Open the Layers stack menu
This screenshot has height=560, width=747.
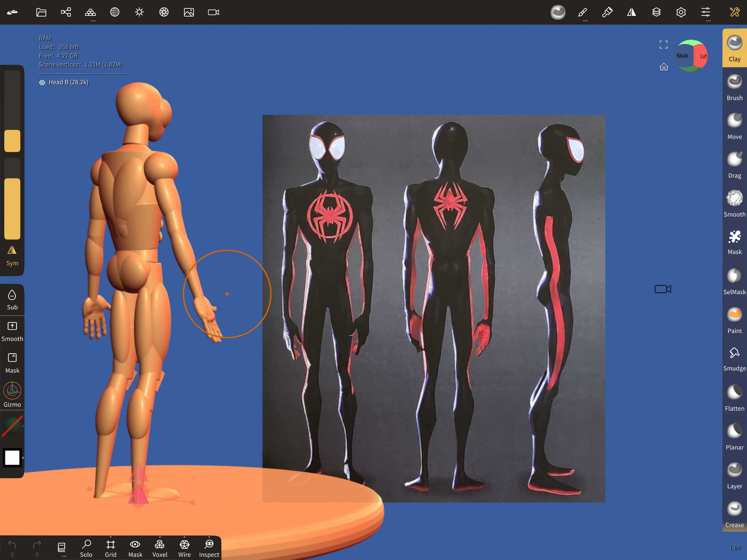click(x=656, y=13)
